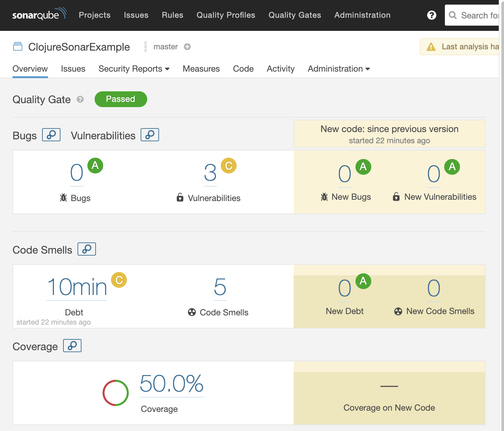Click the Quality Gate help icon
Screen dimensions: 504x431
(x=80, y=99)
